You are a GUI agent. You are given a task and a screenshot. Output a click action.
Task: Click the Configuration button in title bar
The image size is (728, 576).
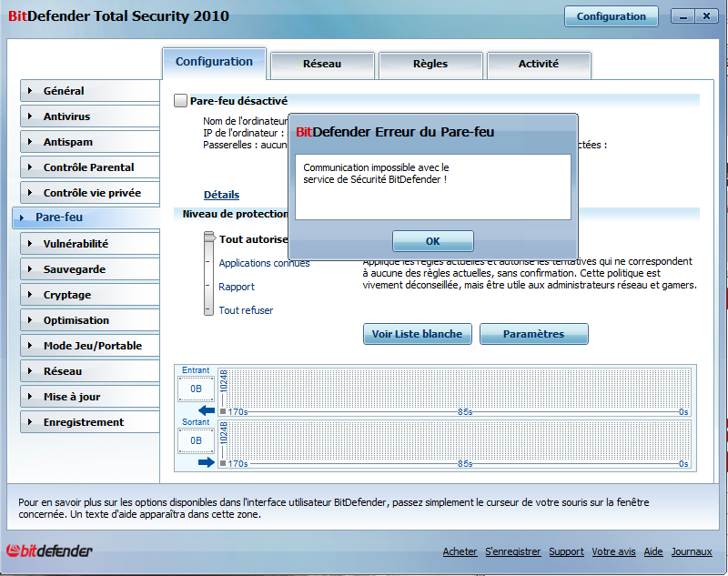pos(612,16)
